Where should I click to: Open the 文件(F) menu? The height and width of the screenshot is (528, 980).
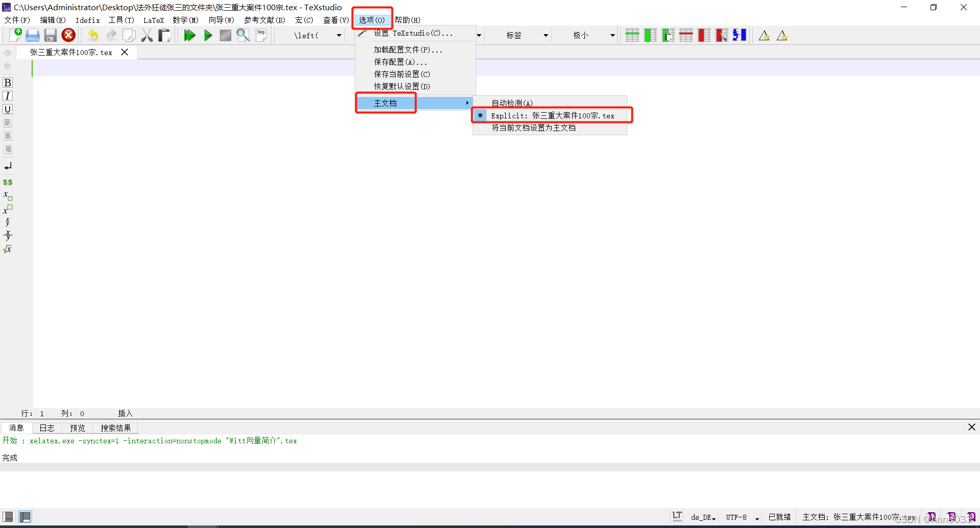[17, 20]
